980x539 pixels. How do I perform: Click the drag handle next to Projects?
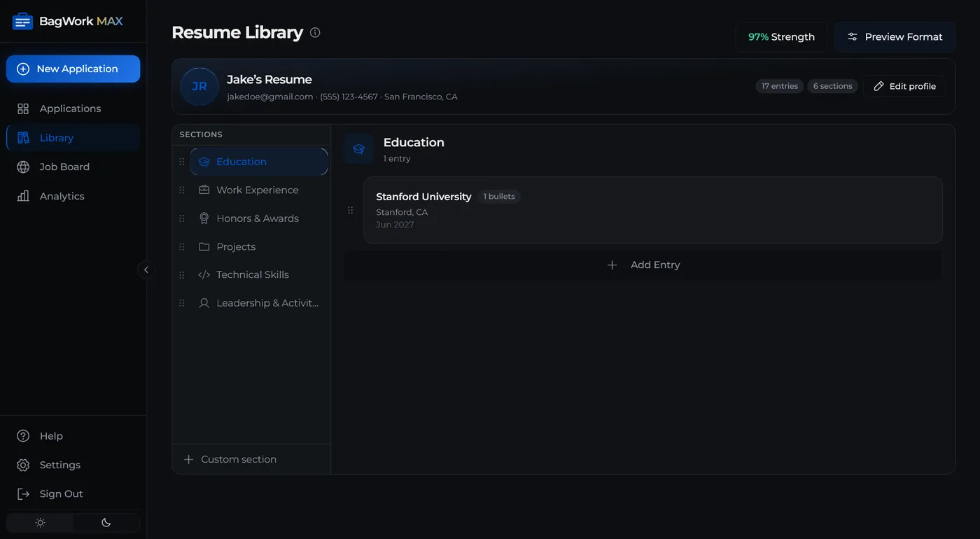click(x=182, y=247)
